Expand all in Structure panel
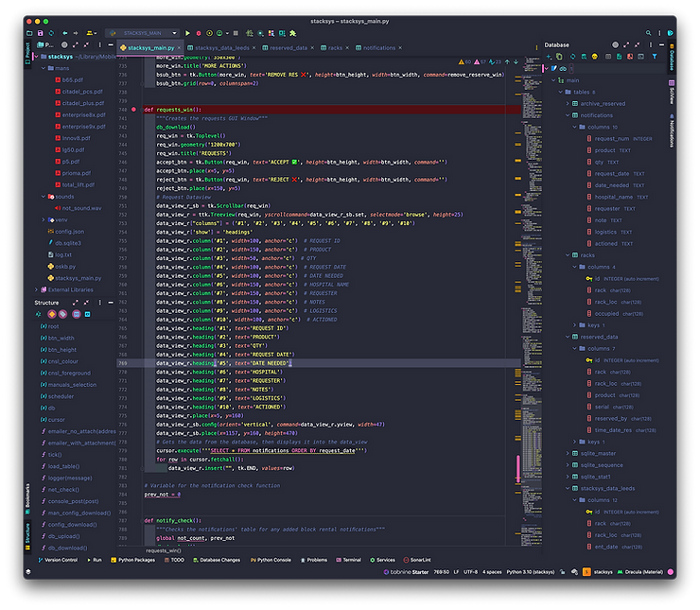This screenshot has height=610, width=700. point(75,303)
